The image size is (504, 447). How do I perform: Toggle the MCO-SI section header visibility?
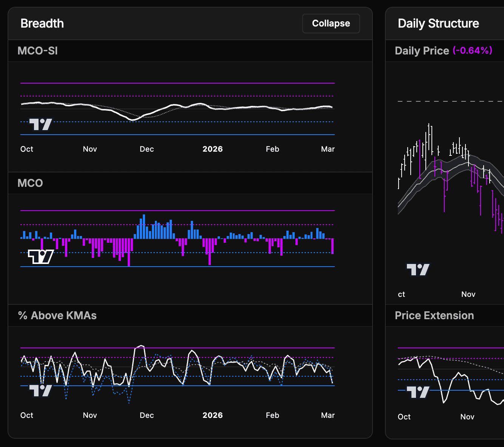tap(37, 51)
